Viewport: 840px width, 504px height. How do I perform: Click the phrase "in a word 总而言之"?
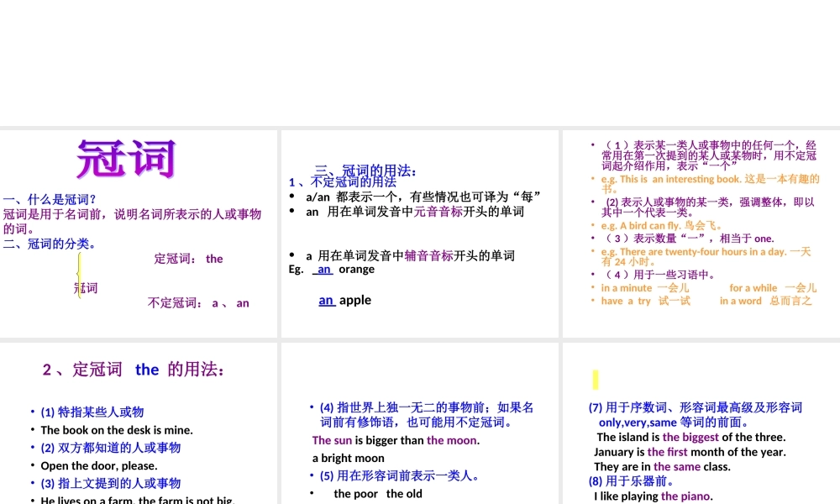click(765, 301)
